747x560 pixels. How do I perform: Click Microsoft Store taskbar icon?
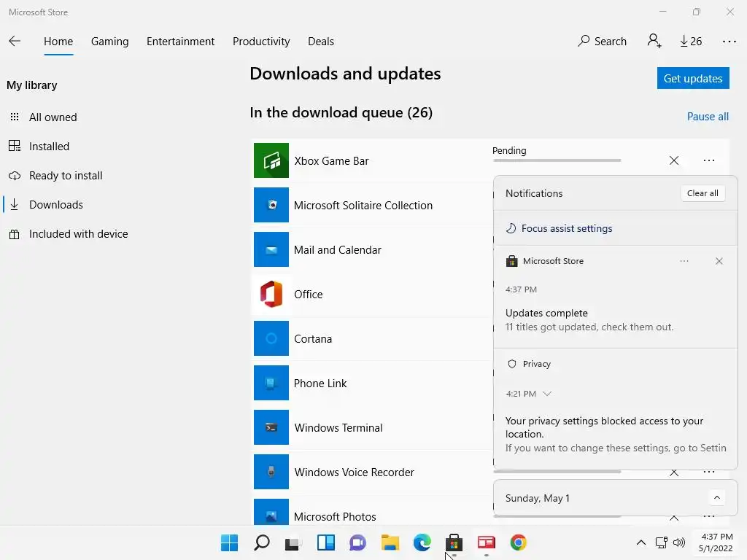pyautogui.click(x=454, y=542)
